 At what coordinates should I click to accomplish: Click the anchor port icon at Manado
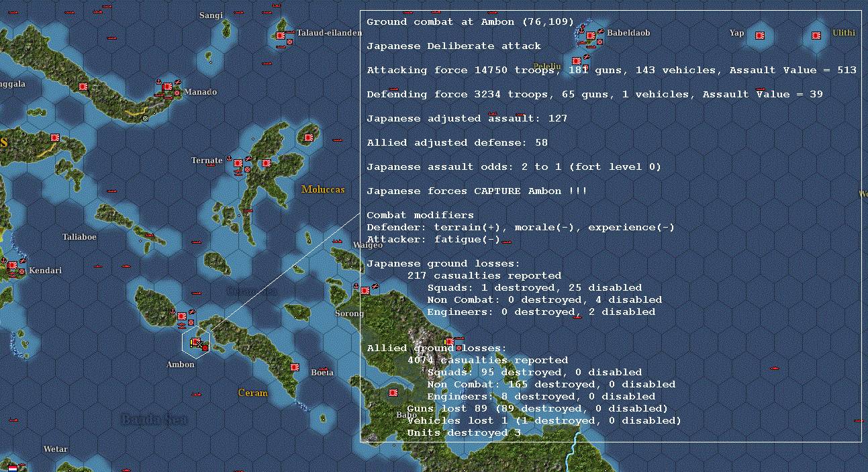(158, 82)
